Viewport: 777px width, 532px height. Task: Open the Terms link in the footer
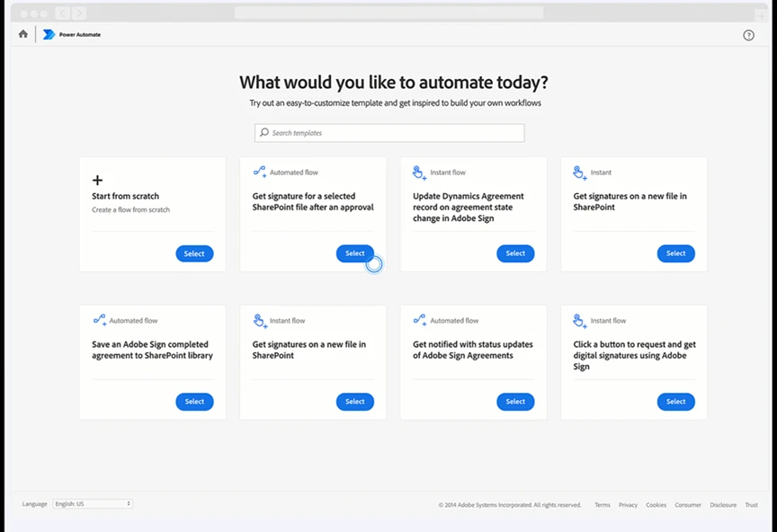[602, 504]
